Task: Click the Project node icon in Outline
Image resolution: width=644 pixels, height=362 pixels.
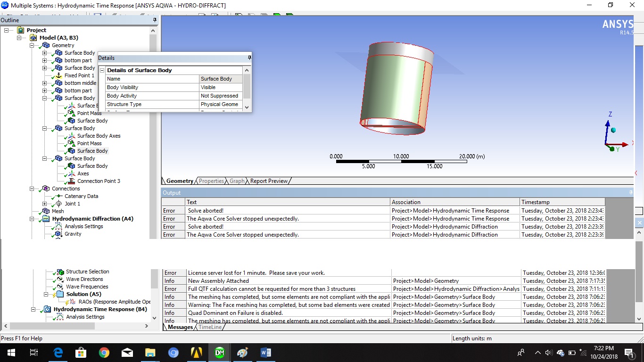Action: click(x=20, y=30)
